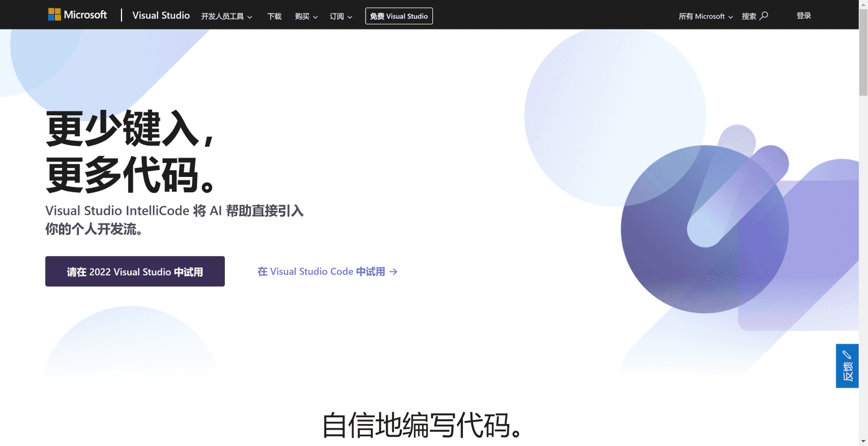Click 请在 2022 Visual Studio 中试用 button
This screenshot has height=446, width=868.
(135, 271)
